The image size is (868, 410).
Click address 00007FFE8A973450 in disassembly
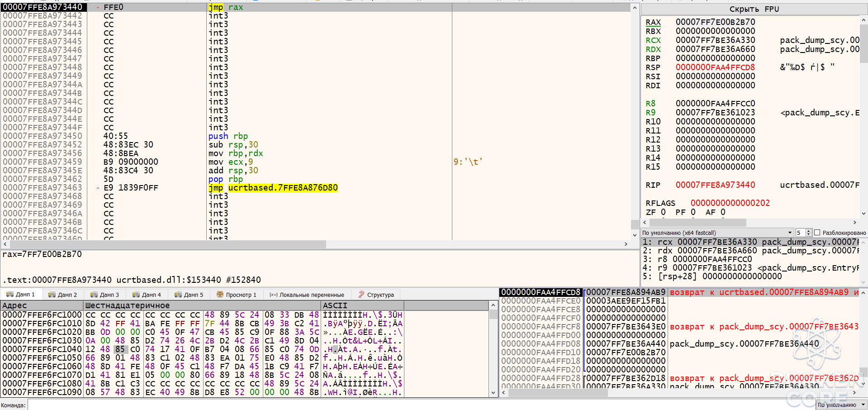click(x=43, y=136)
